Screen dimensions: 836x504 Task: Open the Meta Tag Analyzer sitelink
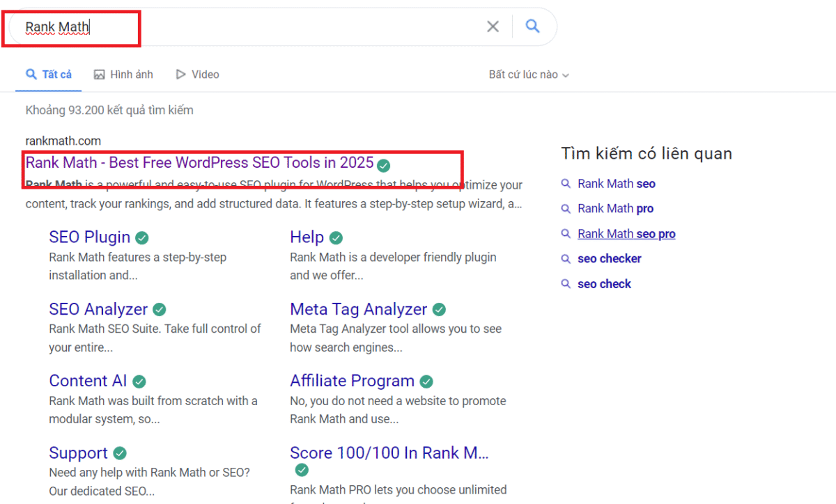[358, 309]
